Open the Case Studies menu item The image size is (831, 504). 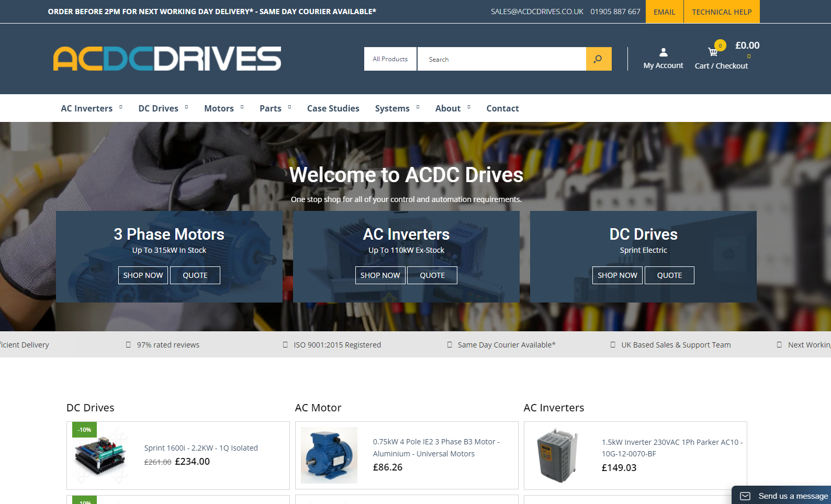pos(333,108)
